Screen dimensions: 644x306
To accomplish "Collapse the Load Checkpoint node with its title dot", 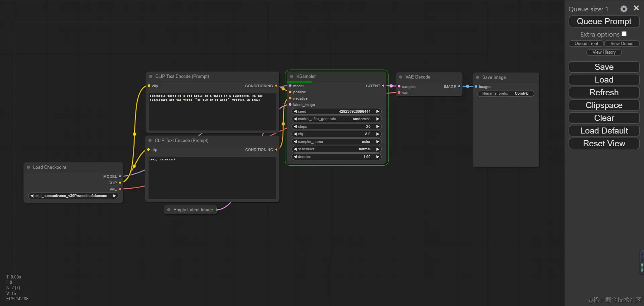I will coord(29,167).
